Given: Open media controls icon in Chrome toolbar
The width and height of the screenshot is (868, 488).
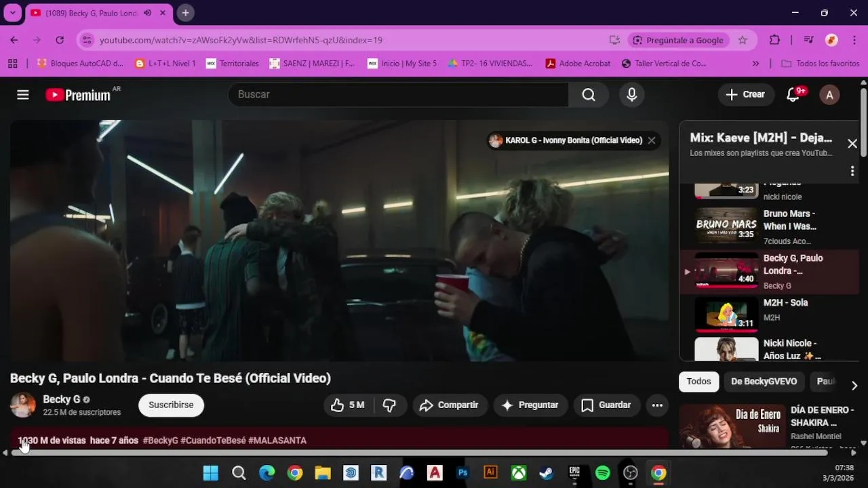Looking at the screenshot, I should pos(808,40).
